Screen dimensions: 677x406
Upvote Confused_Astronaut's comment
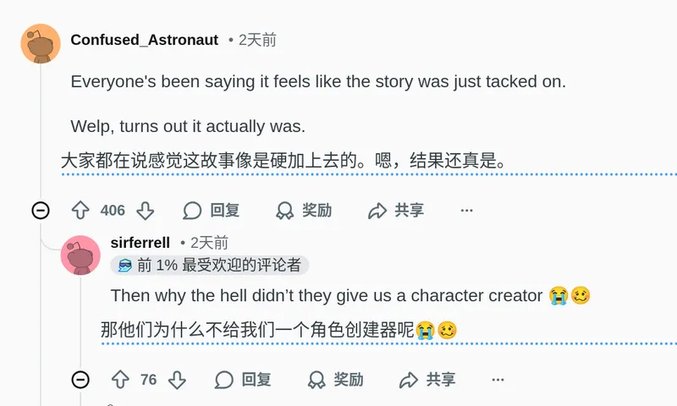click(81, 210)
